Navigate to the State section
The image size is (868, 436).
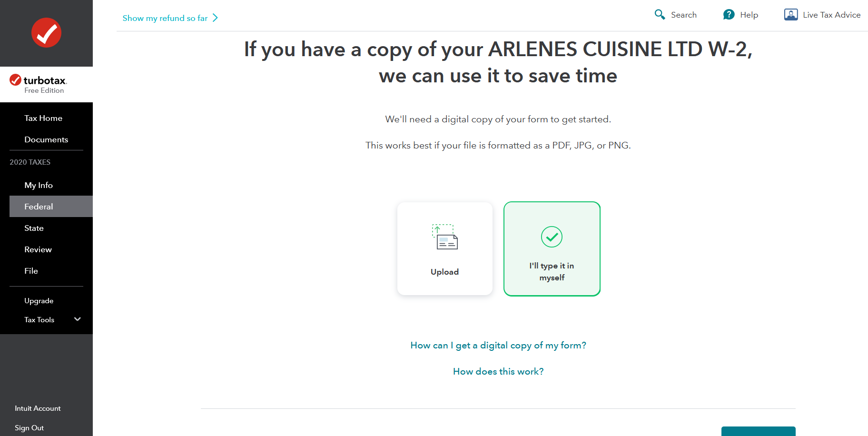34,228
